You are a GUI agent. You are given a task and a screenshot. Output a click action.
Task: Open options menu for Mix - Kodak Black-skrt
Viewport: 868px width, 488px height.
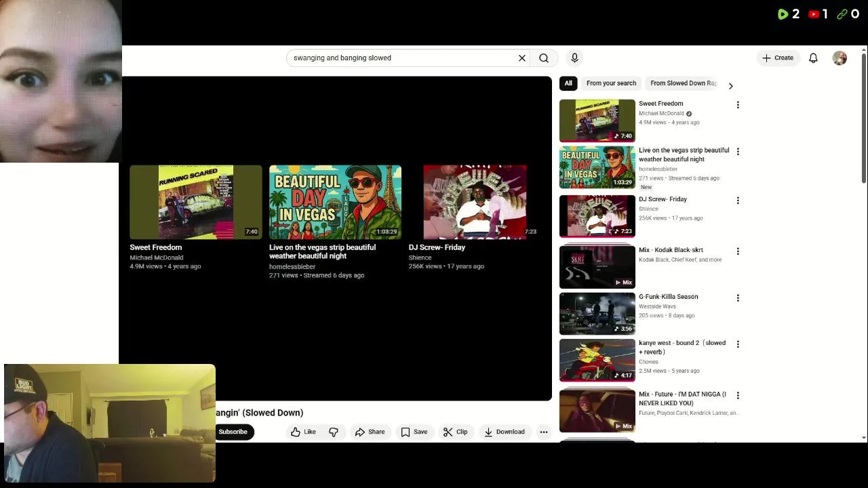pos(738,251)
